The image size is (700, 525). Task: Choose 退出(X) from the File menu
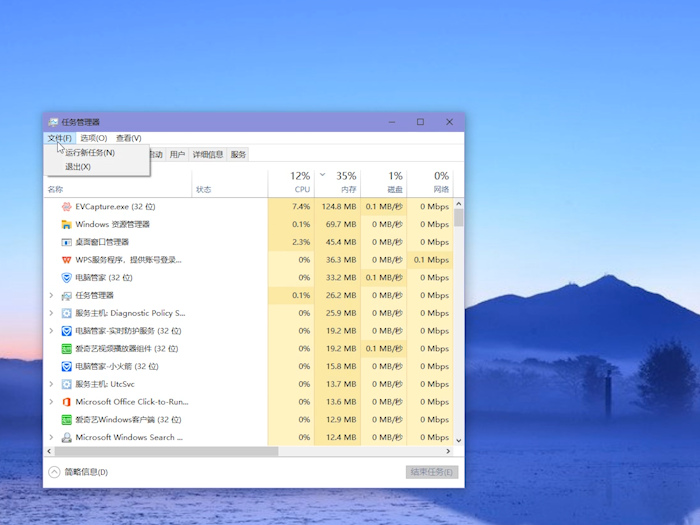point(78,167)
